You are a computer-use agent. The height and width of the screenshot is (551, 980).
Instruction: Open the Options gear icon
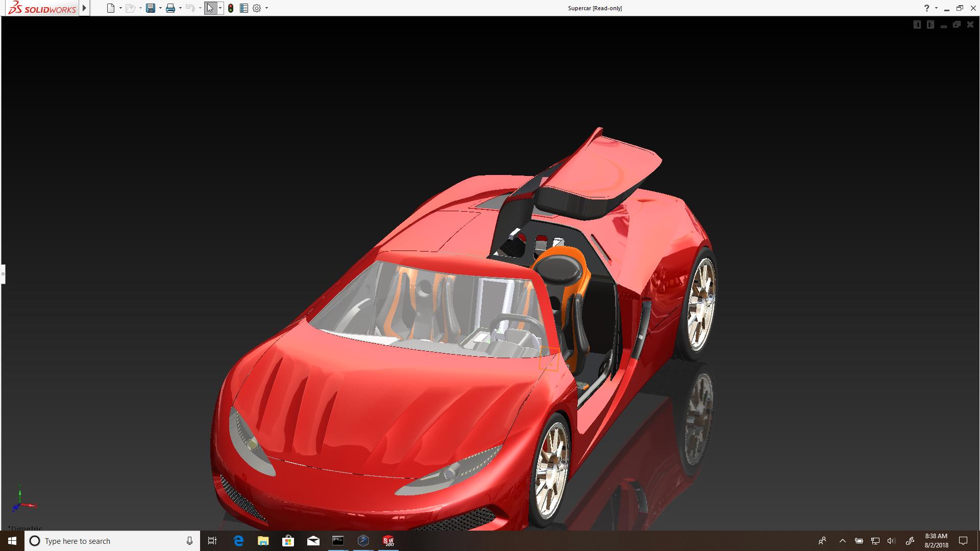tap(257, 8)
